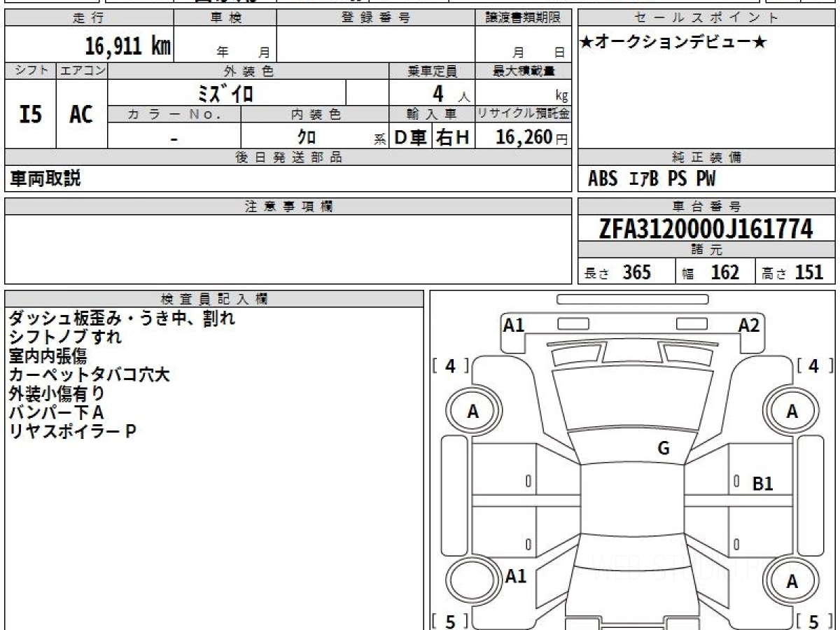
Task: Select the chassis number ZFA3120000J161774
Action: [706, 229]
